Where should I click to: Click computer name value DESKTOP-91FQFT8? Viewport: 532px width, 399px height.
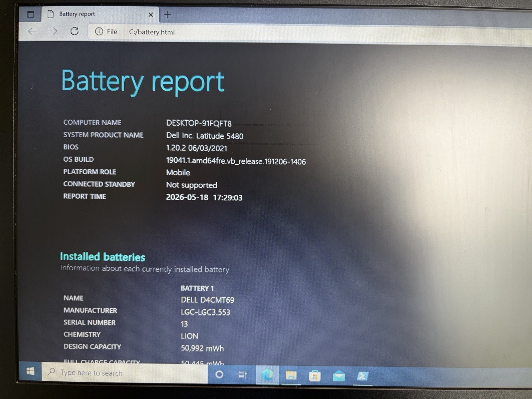199,123
